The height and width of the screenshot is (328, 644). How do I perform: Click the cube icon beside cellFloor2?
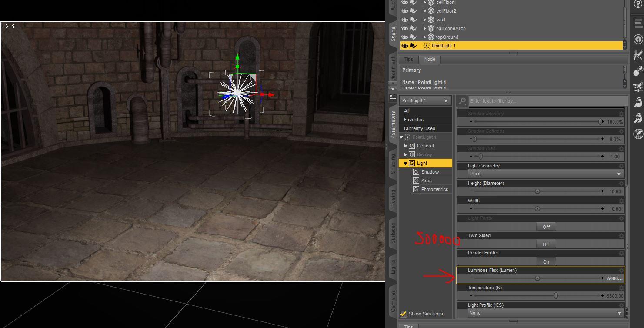430,11
